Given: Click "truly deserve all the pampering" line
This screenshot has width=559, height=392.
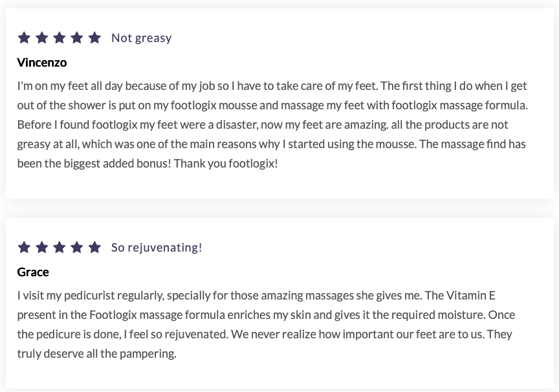Looking at the screenshot, I should pos(96,354).
